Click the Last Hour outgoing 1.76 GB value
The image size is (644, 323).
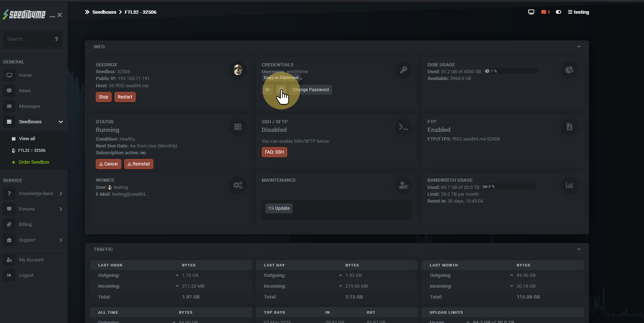click(x=190, y=275)
